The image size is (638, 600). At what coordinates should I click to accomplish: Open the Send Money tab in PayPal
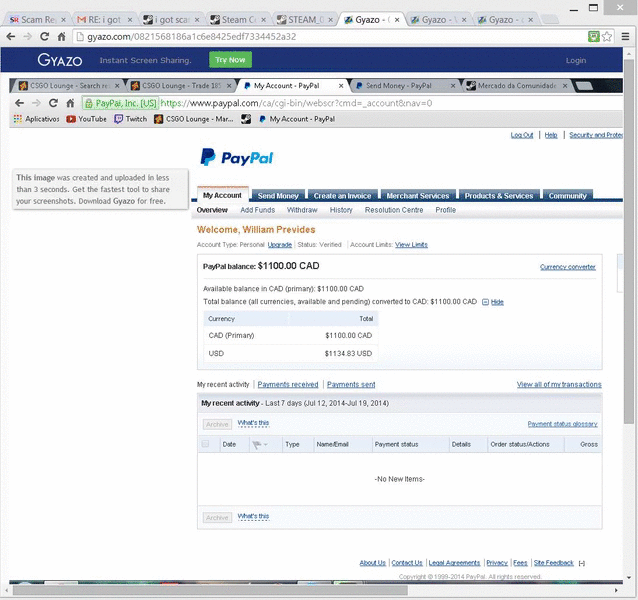coord(278,196)
